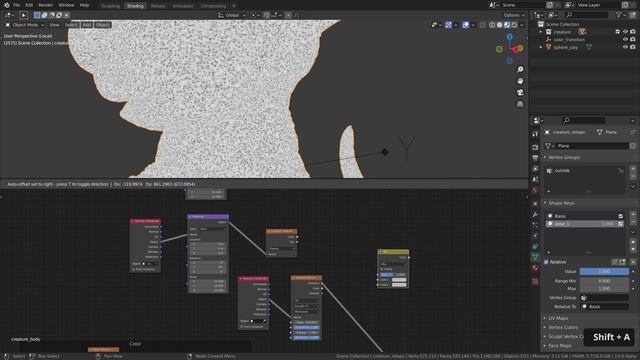Click the pan hand viewport gizmo
The image size is (640, 360).
520,81
